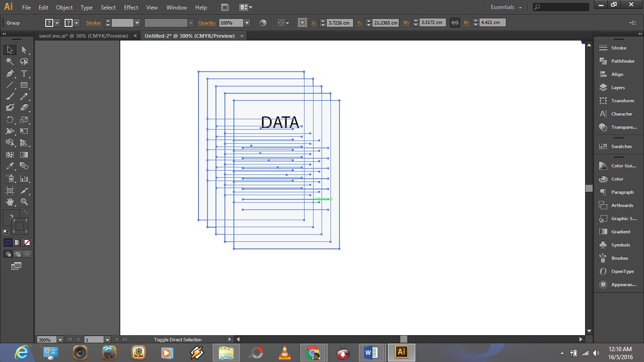Open the stroke color dropdown
Viewport: 644px width, 362px height.
point(76,23)
